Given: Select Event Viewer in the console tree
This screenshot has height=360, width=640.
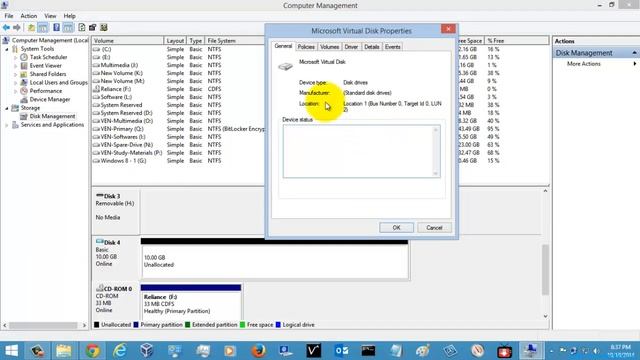Looking at the screenshot, I should click(45, 66).
